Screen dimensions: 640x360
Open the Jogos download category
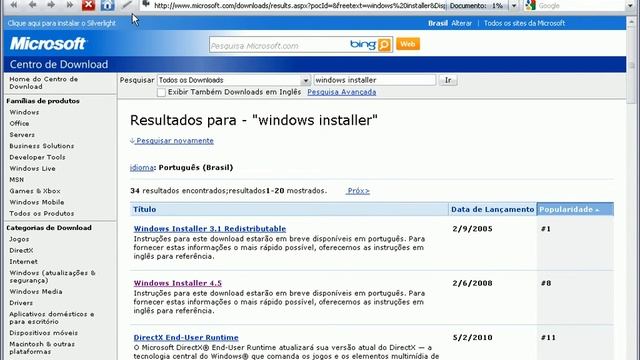point(19,239)
